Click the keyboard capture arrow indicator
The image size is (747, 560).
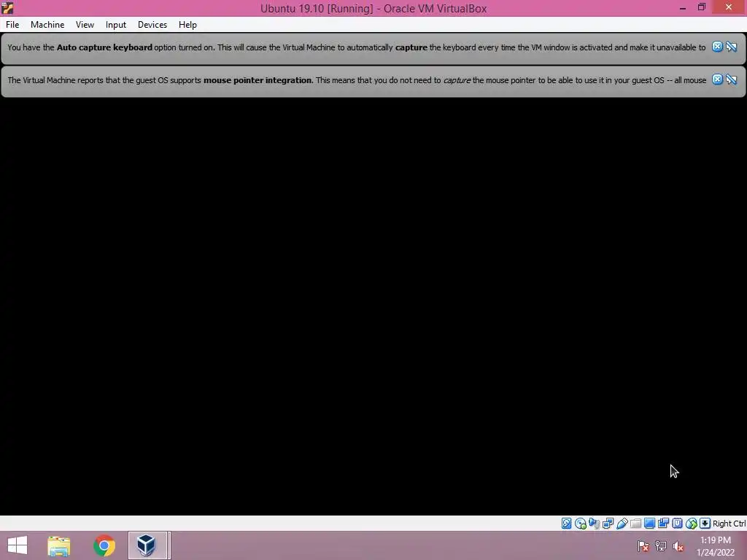[x=705, y=524]
